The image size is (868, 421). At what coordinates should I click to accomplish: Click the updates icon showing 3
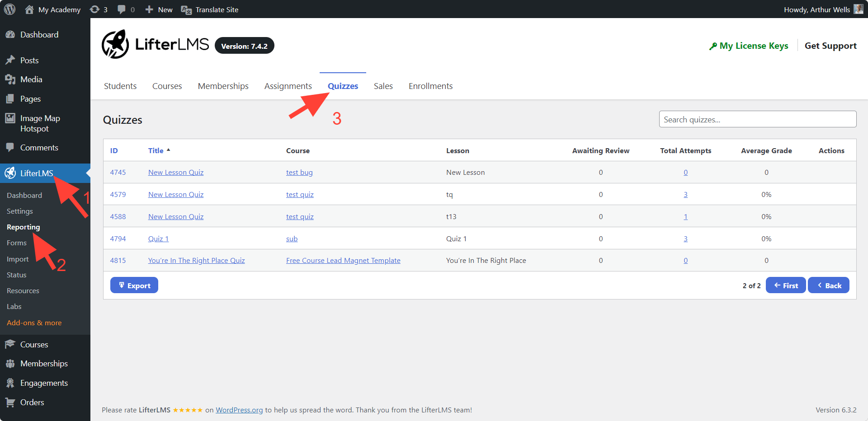pyautogui.click(x=94, y=9)
